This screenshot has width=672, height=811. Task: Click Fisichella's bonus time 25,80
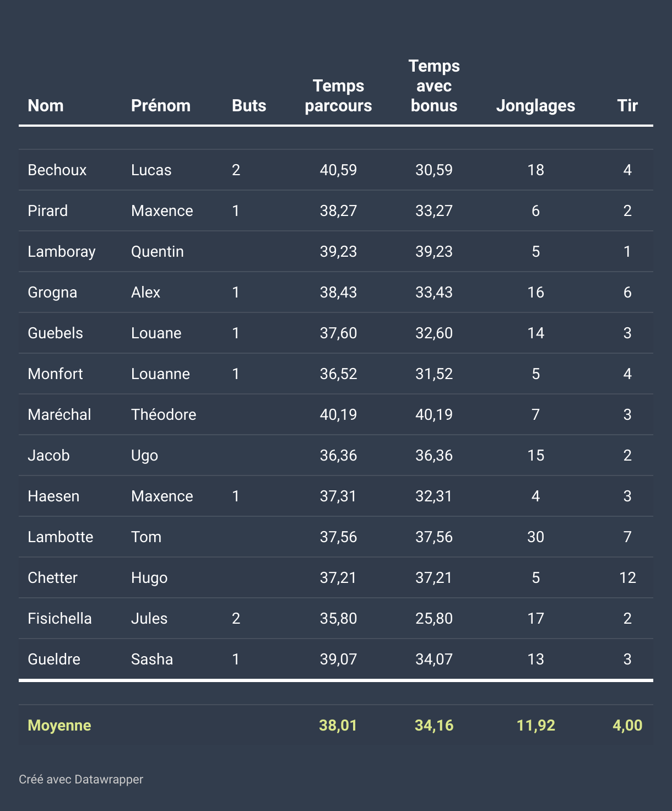[x=434, y=618]
